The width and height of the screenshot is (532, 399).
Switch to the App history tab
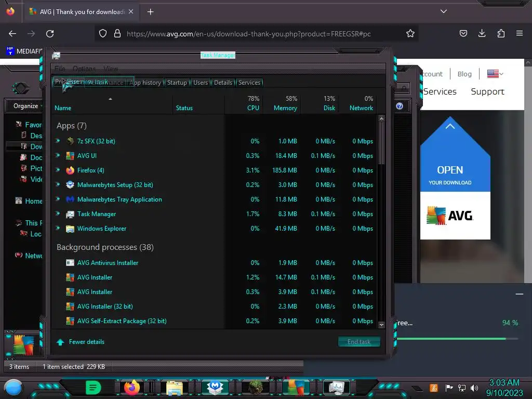(145, 83)
